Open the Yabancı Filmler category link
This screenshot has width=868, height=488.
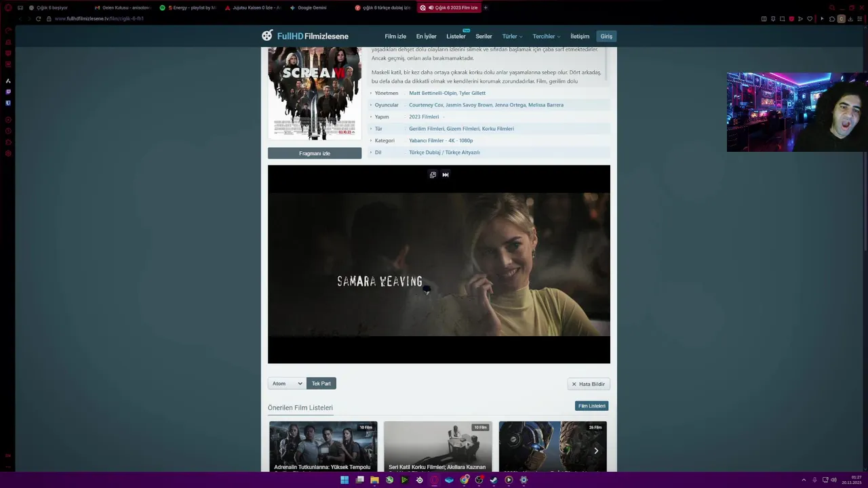click(x=427, y=140)
